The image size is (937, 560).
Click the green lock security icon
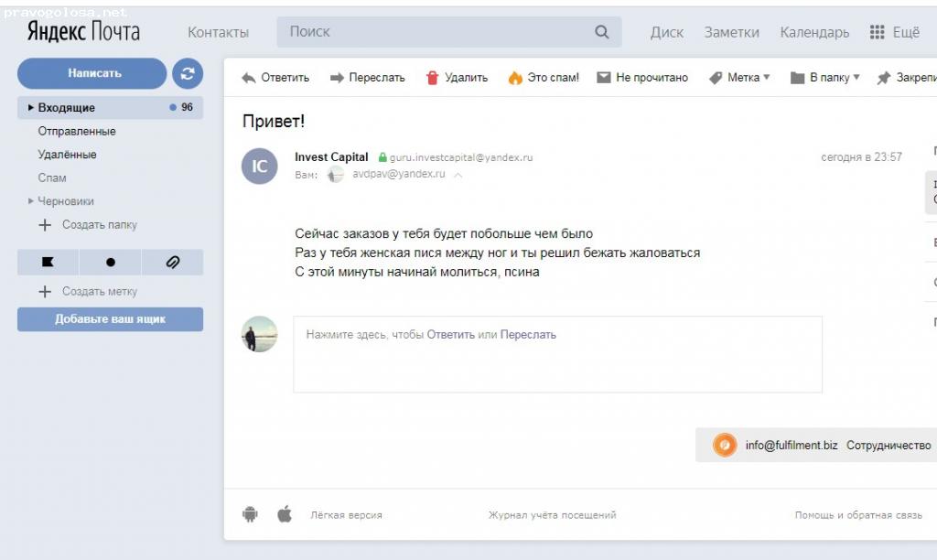[382, 157]
